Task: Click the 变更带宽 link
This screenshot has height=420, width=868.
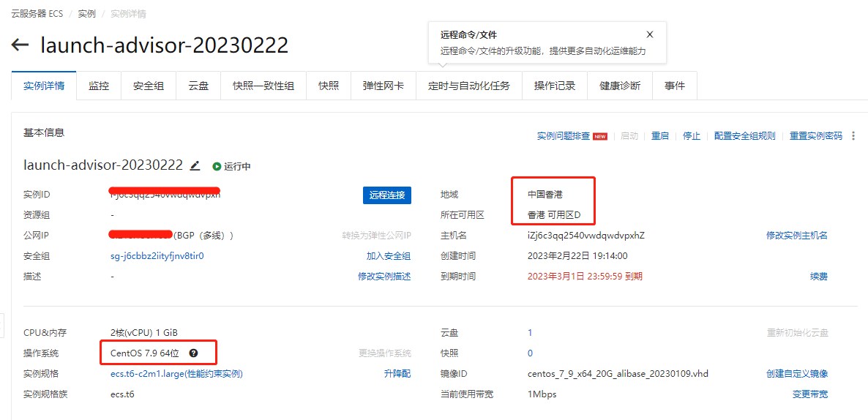Action: (x=810, y=394)
